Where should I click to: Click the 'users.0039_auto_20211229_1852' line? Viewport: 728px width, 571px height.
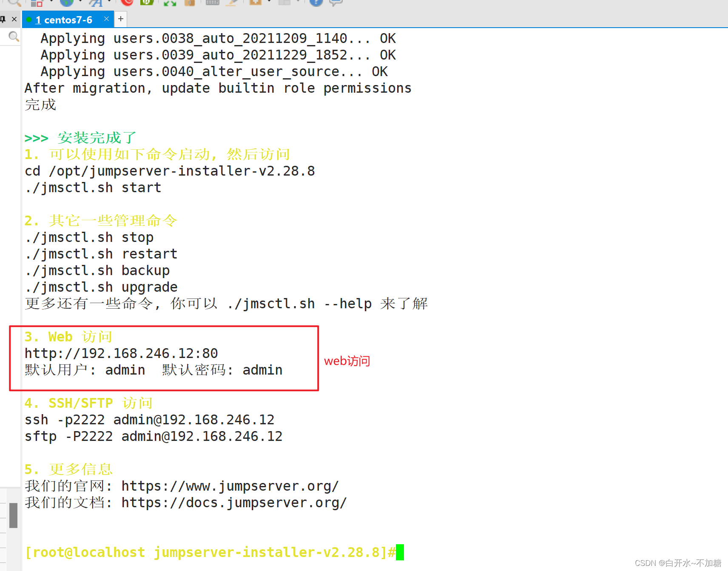point(218,55)
